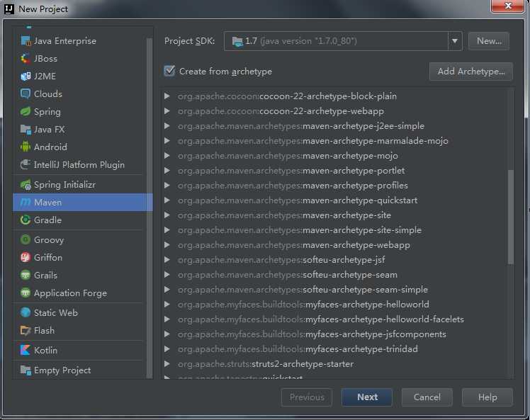Select the Groovy icon

point(26,239)
